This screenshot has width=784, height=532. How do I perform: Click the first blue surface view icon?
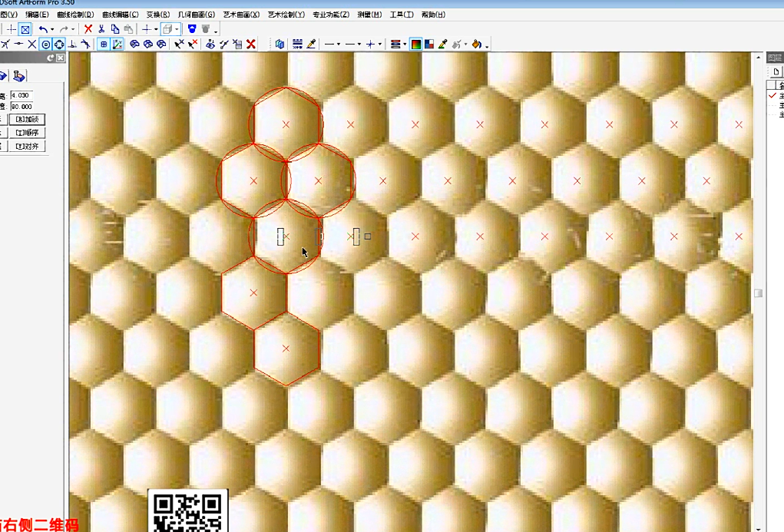(134, 45)
